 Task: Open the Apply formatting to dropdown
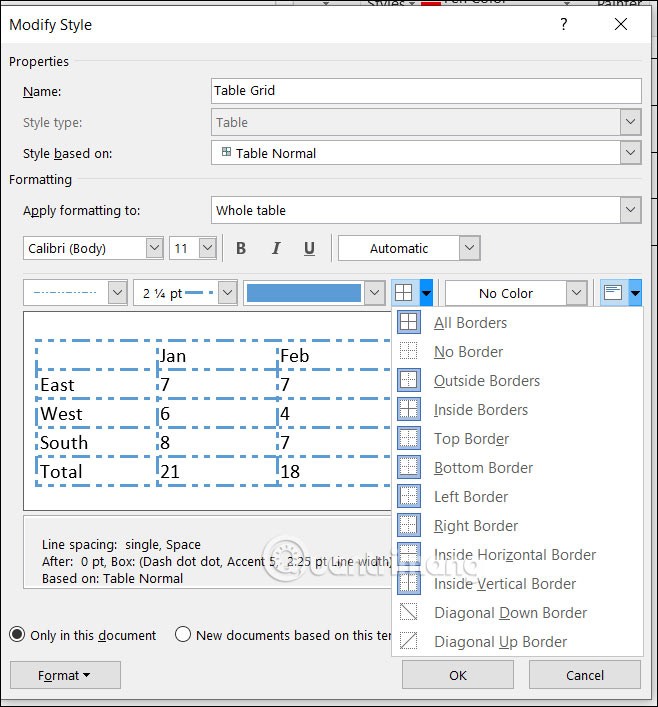629,210
